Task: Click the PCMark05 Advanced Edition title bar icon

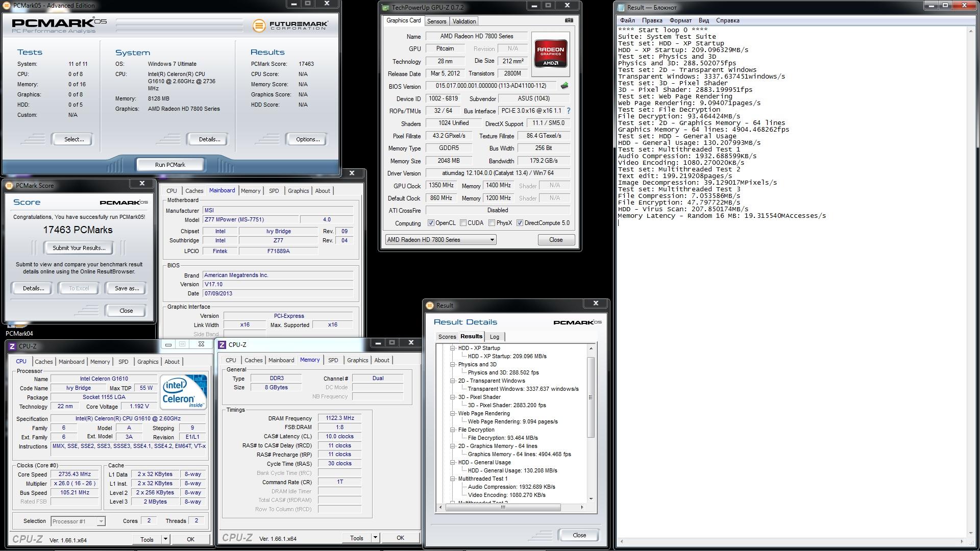Action: [7, 6]
